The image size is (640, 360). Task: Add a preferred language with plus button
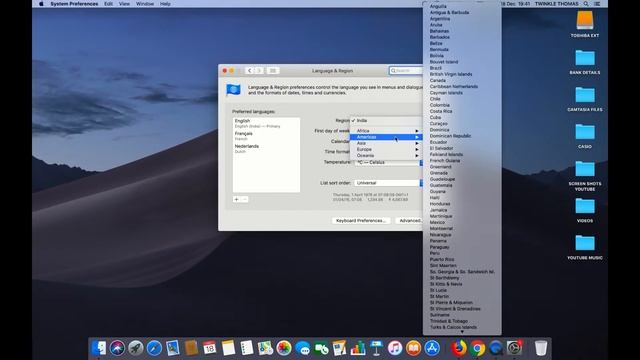(236, 199)
